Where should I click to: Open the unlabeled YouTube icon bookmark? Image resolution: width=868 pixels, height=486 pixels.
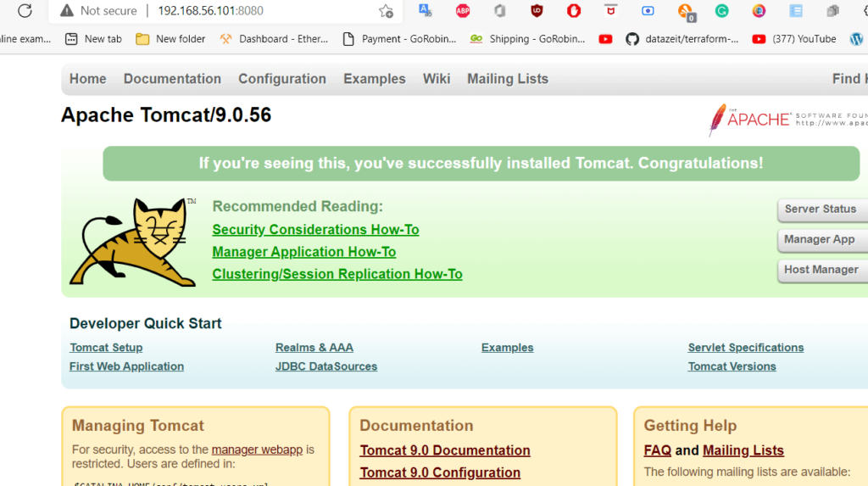[605, 39]
